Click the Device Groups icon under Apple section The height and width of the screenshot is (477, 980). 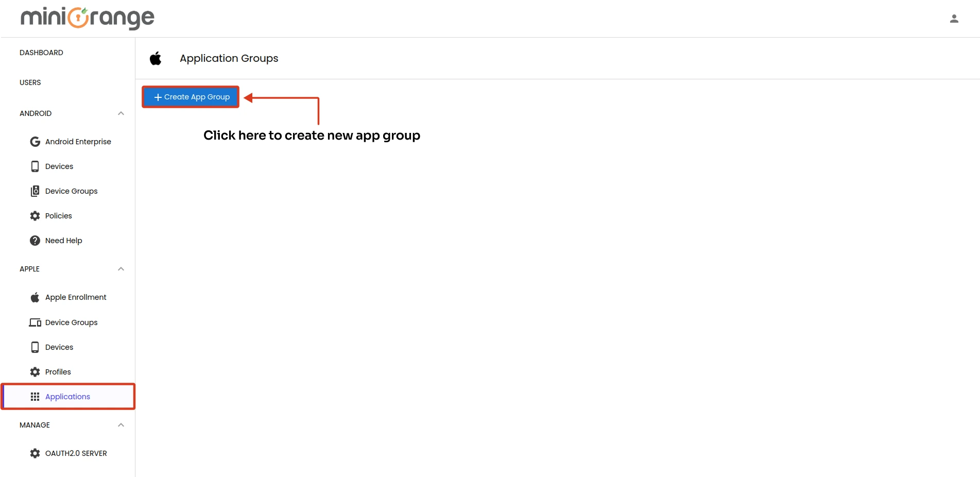[35, 322]
